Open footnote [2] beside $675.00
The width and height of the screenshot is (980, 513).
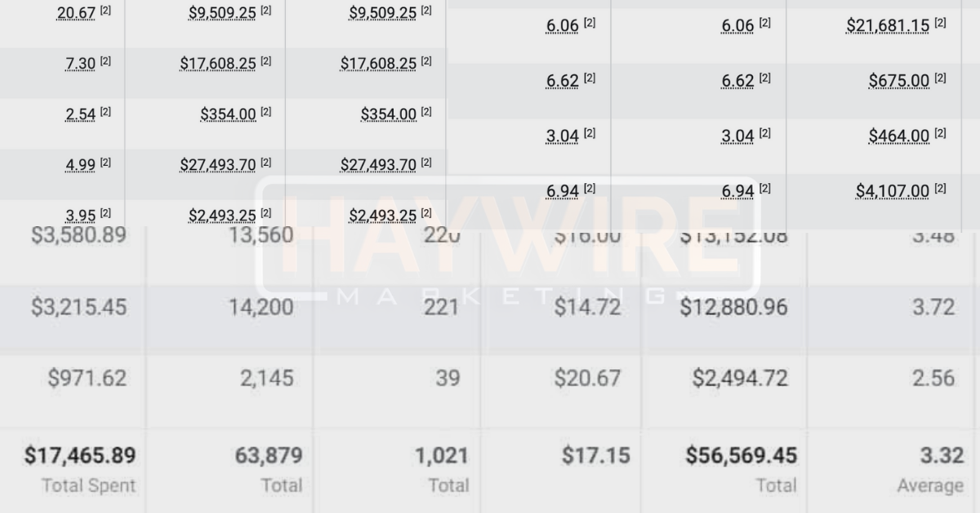click(x=940, y=78)
